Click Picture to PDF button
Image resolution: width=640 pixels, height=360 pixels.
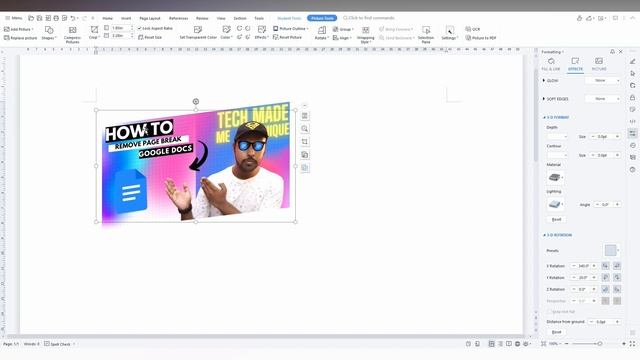(481, 38)
